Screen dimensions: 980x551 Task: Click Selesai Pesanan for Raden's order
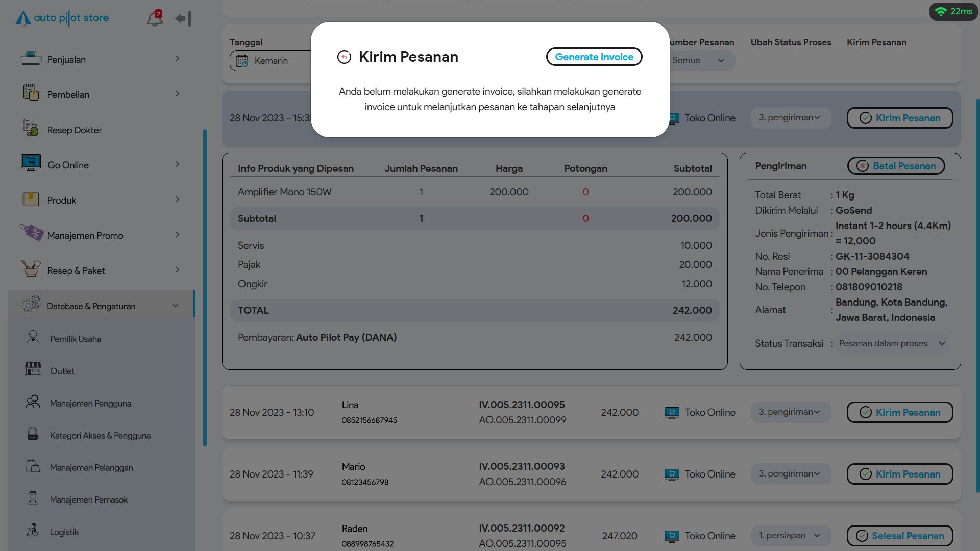coord(899,536)
